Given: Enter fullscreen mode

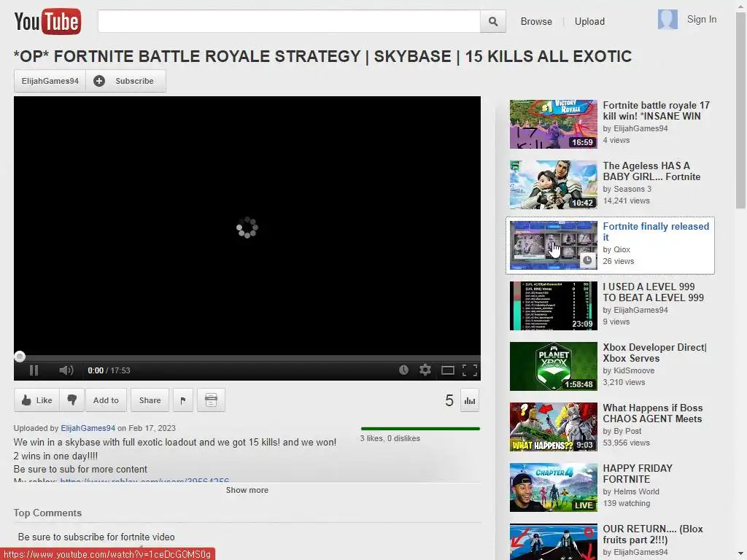Looking at the screenshot, I should click(x=470, y=370).
